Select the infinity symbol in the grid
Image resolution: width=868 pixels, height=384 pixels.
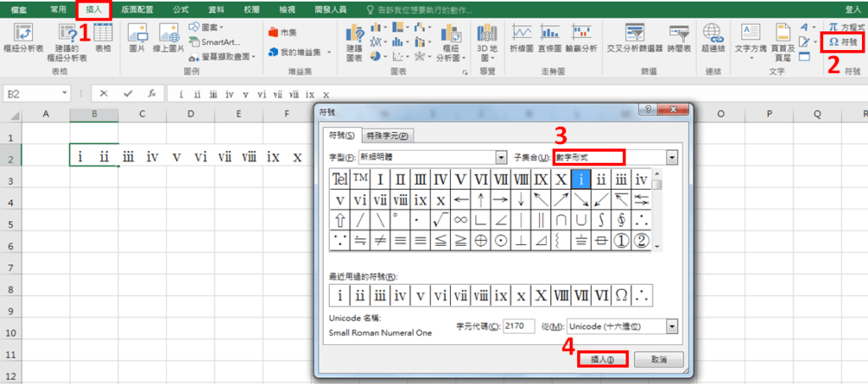[460, 221]
